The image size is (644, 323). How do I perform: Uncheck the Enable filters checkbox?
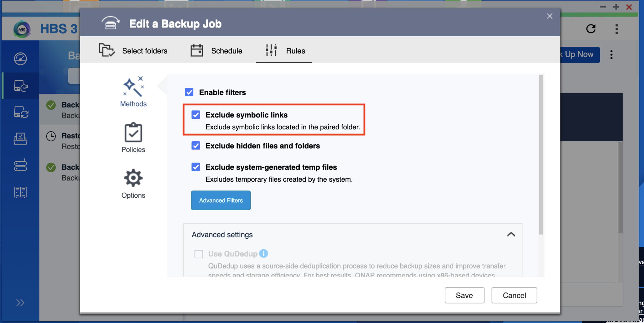[189, 92]
